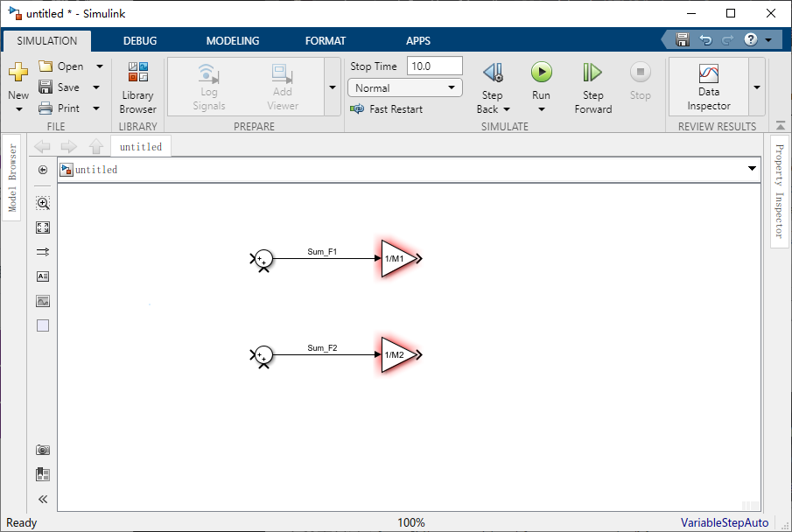This screenshot has height=532, width=792.
Task: Click the navigate Forward arrow
Action: [68, 146]
